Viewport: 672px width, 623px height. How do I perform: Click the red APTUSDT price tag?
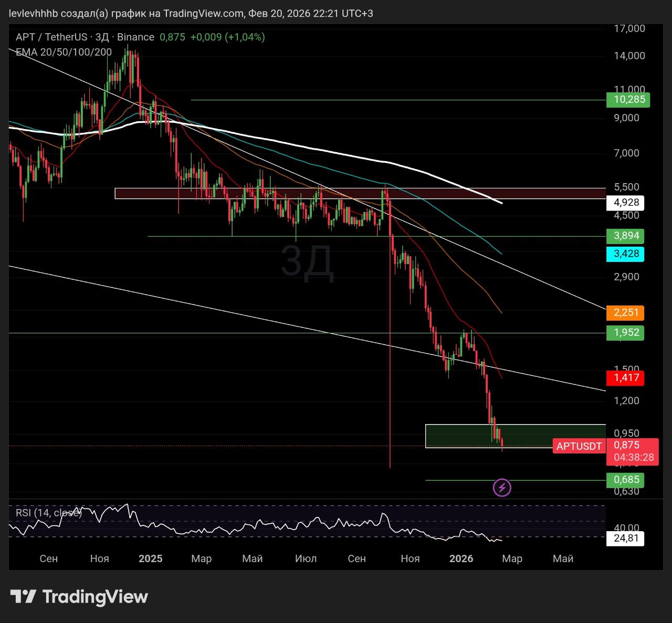[579, 446]
